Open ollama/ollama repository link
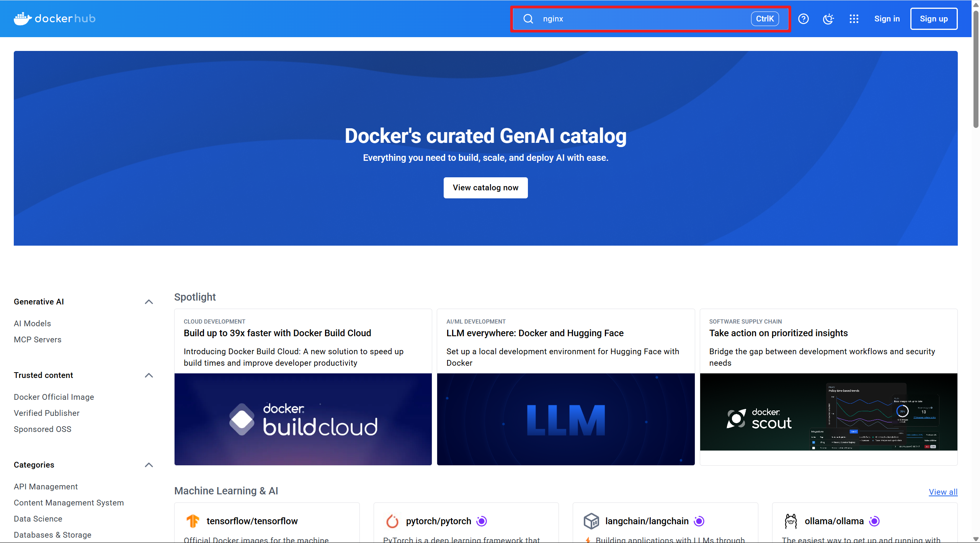The image size is (980, 543). coord(834,521)
